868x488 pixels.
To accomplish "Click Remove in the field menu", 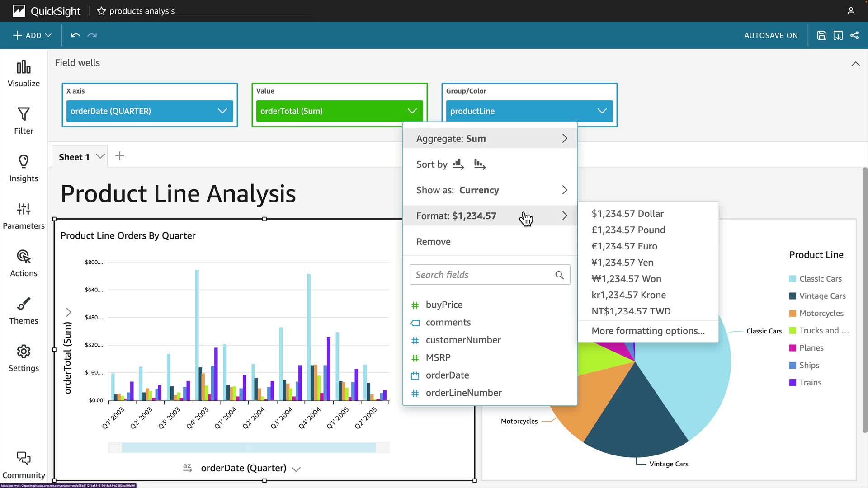I will [x=433, y=242].
